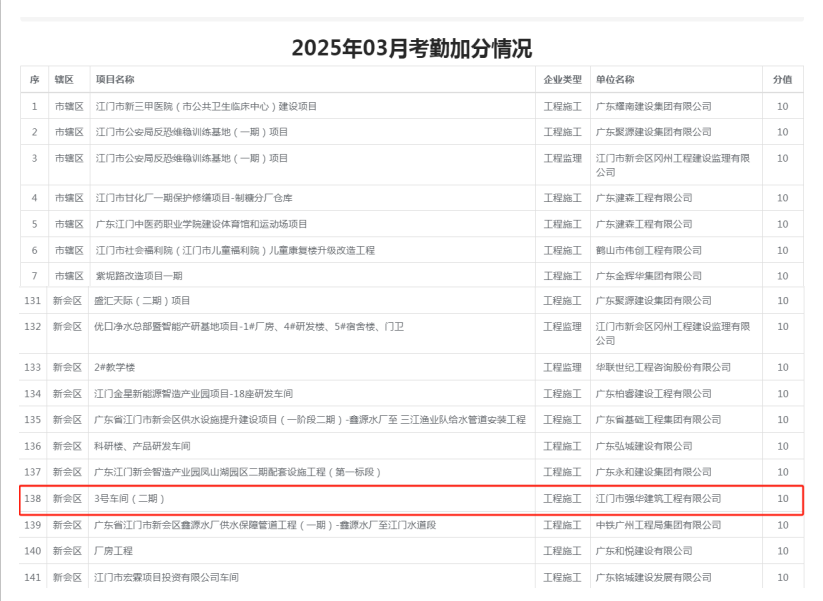Click row 7's score value 10
The height and width of the screenshot is (601, 823).
(783, 276)
